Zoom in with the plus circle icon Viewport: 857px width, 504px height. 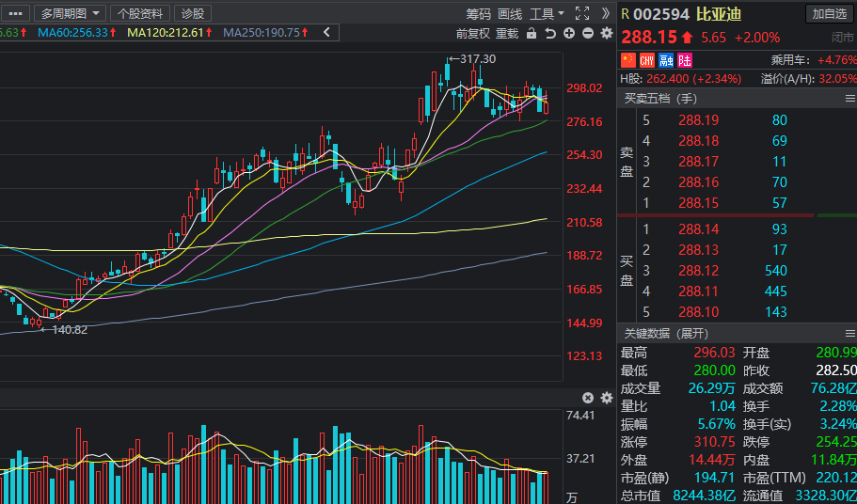tap(569, 34)
